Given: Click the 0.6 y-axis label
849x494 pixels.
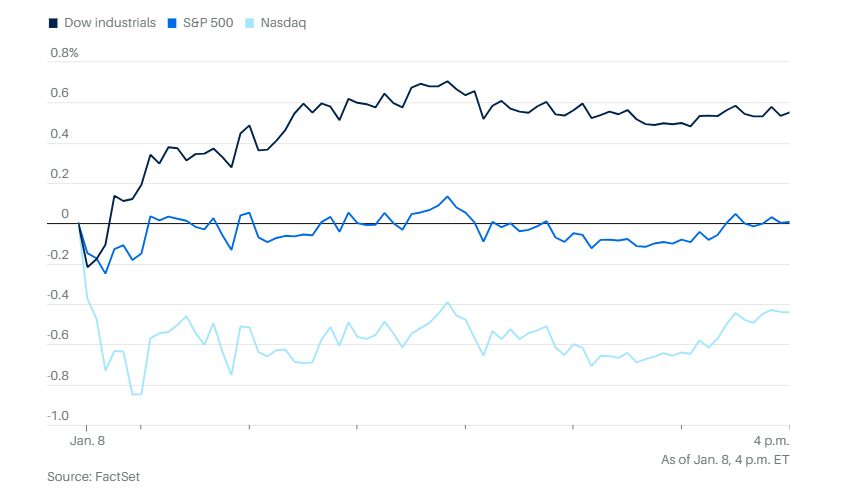Looking at the screenshot, I should [x=59, y=94].
